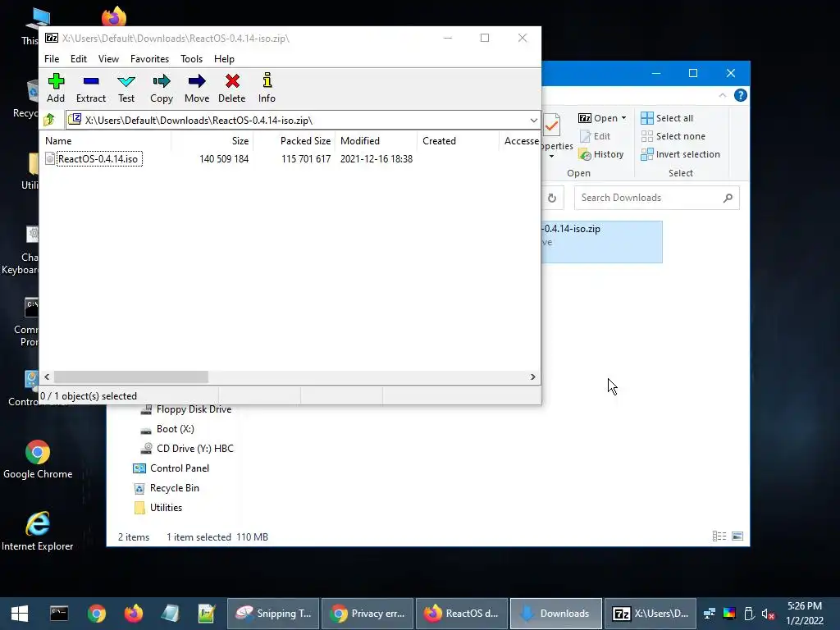
Task: Click the modified date 2021-12-16 18:38
Action: [376, 159]
